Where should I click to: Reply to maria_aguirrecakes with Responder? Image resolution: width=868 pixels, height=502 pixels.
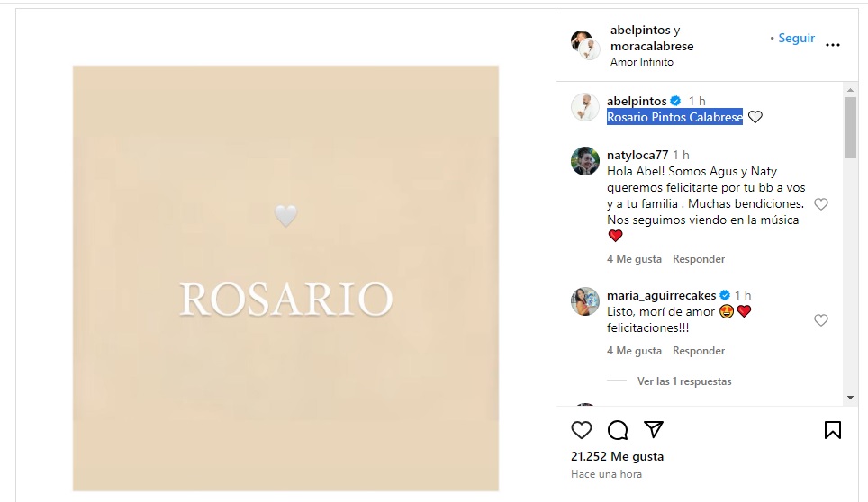699,351
